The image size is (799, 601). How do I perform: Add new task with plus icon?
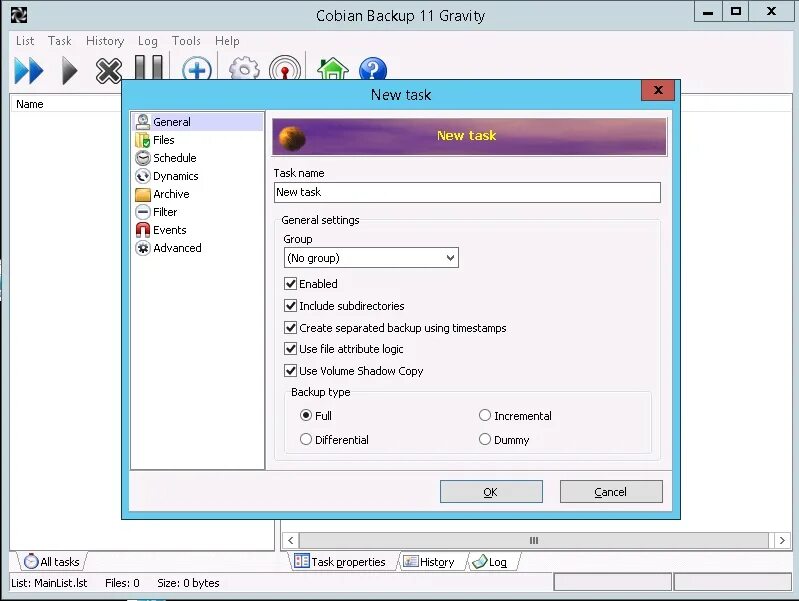[x=197, y=68]
